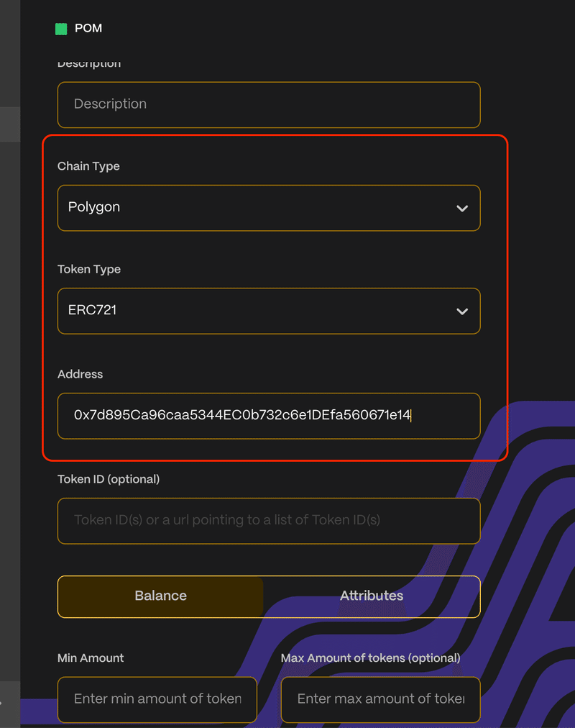Click into the Address field with 0x7d89 value
Screen dimensions: 575x728
click(269, 416)
